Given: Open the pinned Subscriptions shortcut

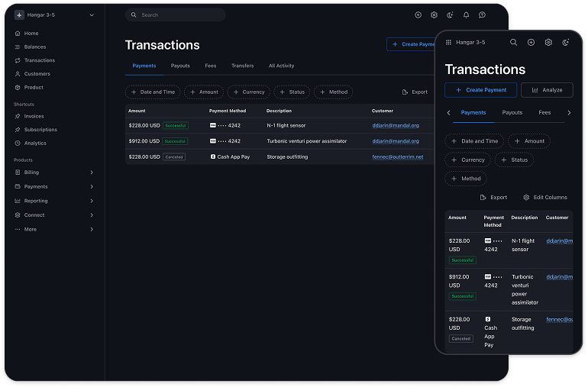Looking at the screenshot, I should [40, 130].
